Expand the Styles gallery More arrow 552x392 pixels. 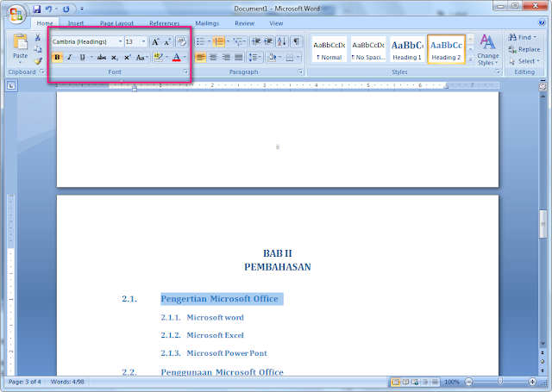pyautogui.click(x=470, y=59)
